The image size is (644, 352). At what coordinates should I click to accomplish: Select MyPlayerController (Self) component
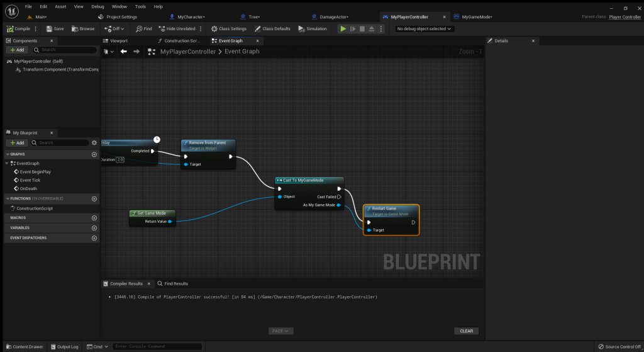click(38, 61)
